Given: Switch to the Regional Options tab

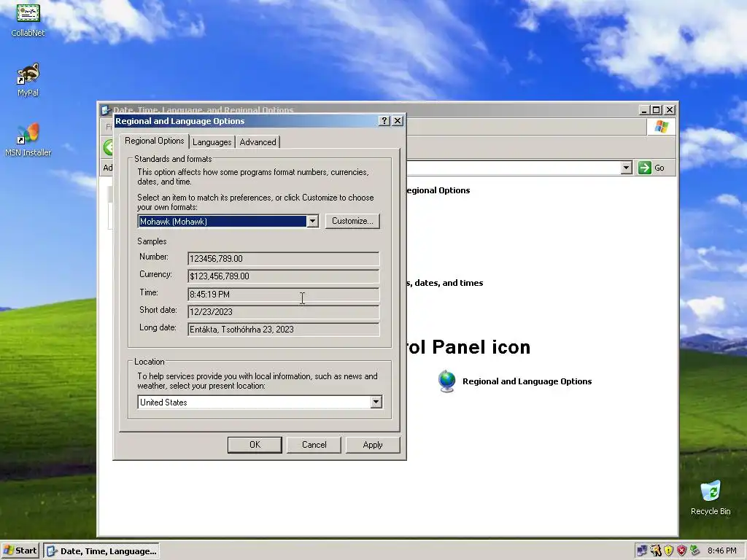Looking at the screenshot, I should pos(155,141).
